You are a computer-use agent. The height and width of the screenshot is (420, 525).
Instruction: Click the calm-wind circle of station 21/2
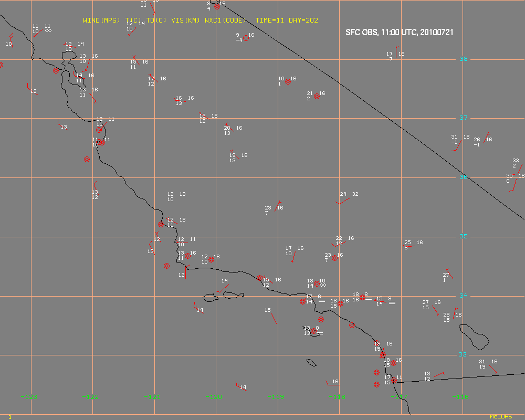[x=317, y=97]
